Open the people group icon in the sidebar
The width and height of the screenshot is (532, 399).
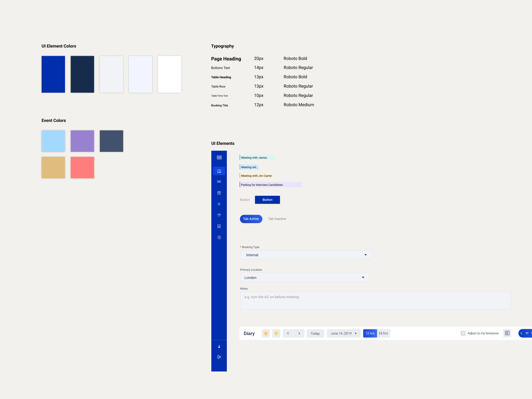pyautogui.click(x=219, y=182)
